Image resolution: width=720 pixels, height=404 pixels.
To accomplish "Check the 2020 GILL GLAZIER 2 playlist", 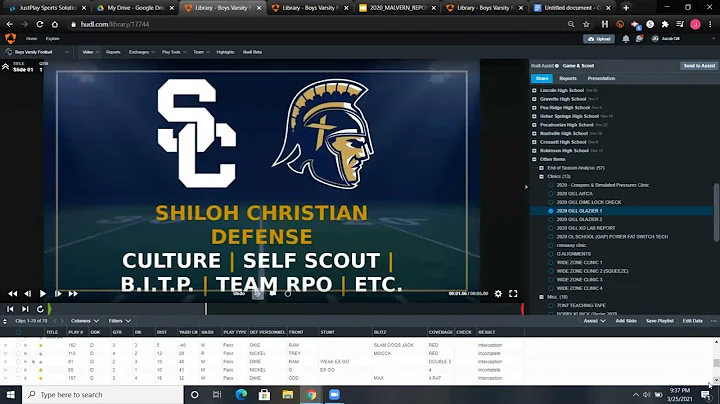I will pyautogui.click(x=551, y=219).
